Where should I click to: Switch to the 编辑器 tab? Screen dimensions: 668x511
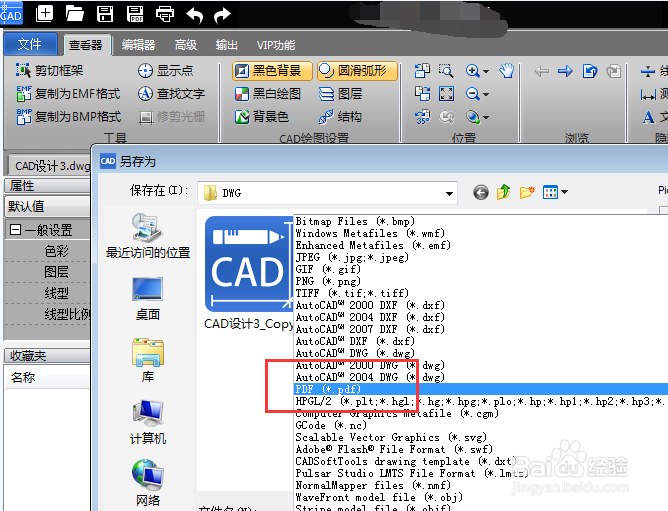point(138,45)
